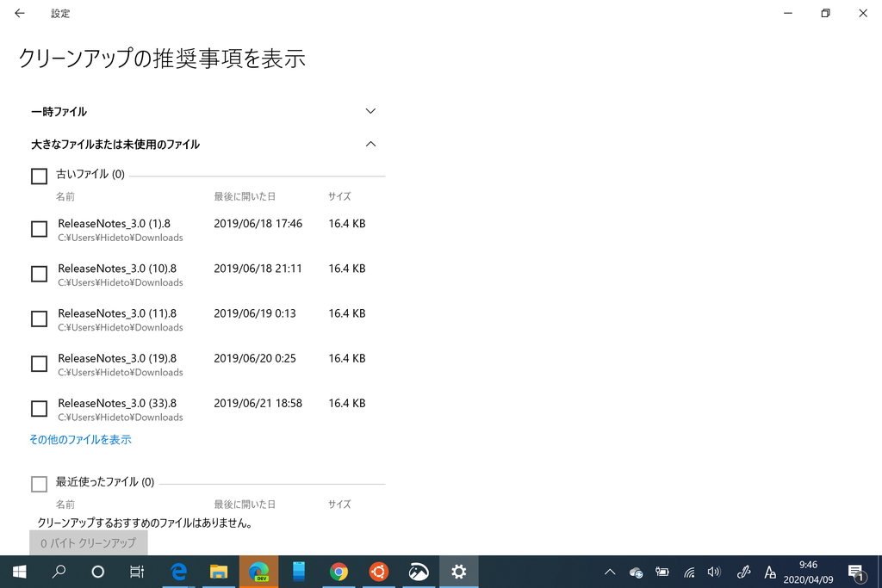Open the Ubuntu app on the taskbar
Screen dimensions: 882x588
378,571
